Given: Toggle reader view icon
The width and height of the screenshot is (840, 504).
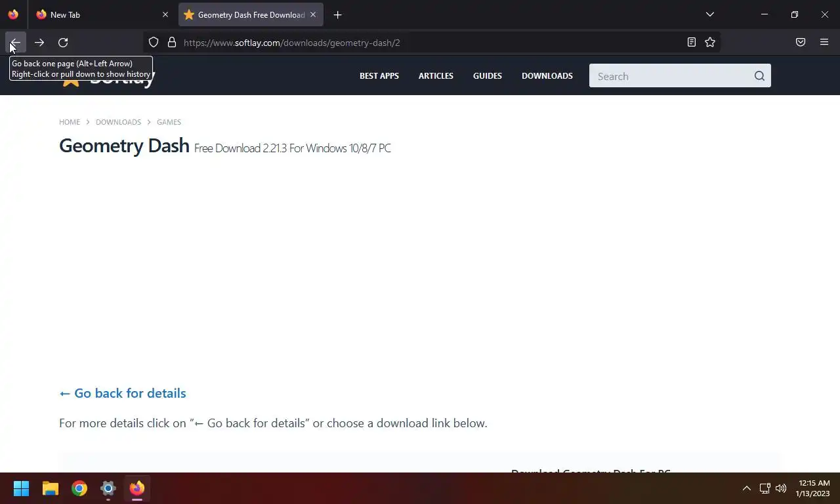Looking at the screenshot, I should [692, 43].
